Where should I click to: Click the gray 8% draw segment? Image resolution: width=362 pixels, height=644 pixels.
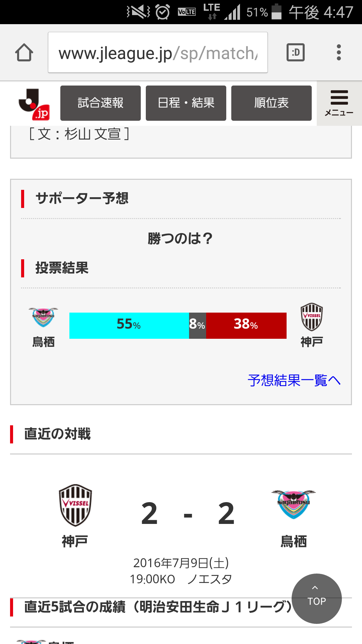(197, 325)
